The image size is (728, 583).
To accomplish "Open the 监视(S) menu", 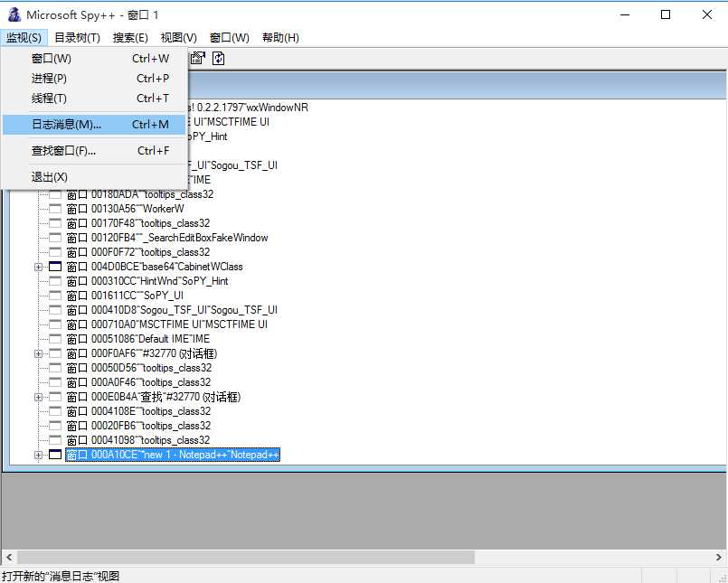I will pyautogui.click(x=24, y=38).
